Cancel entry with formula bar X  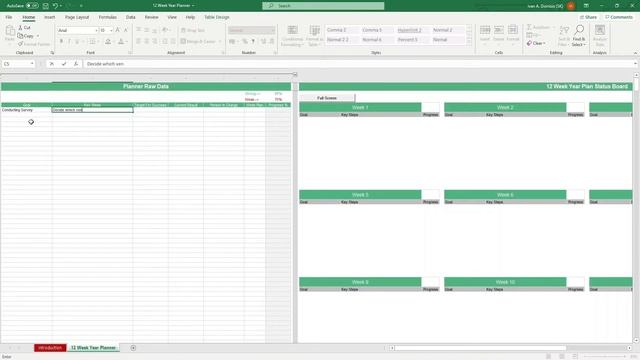[52, 64]
